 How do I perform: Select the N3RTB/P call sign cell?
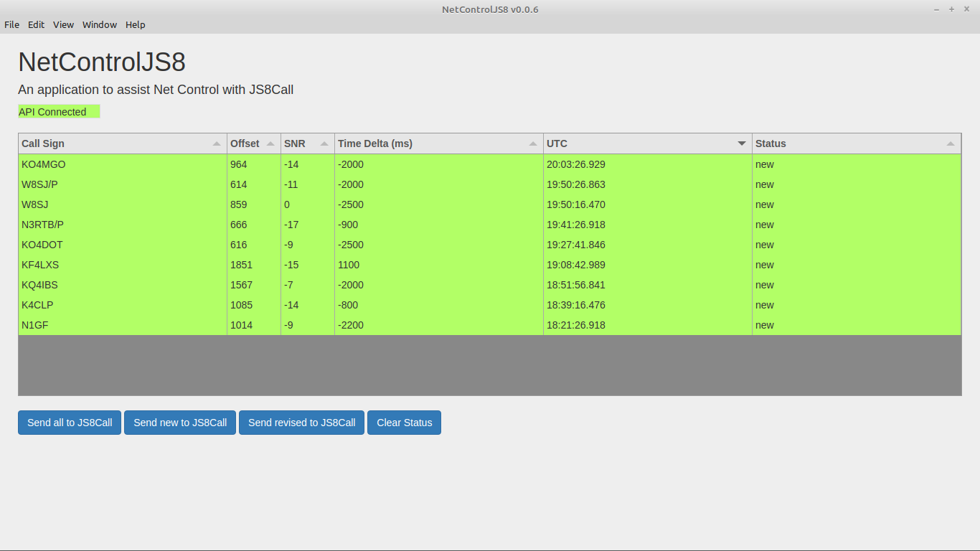(123, 225)
